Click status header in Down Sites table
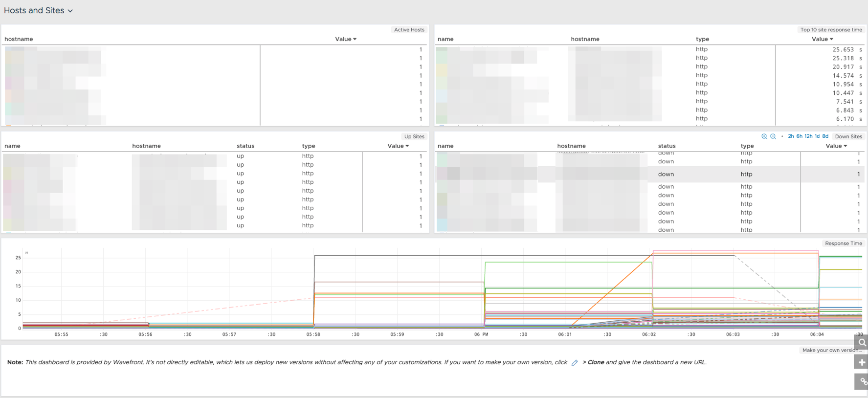Viewport: 868px width, 398px height. [667, 146]
